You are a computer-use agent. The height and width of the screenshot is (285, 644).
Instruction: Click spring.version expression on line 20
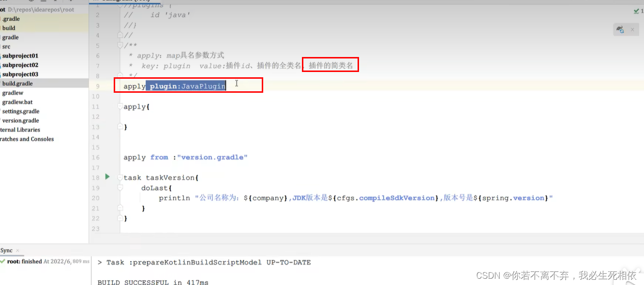513,198
